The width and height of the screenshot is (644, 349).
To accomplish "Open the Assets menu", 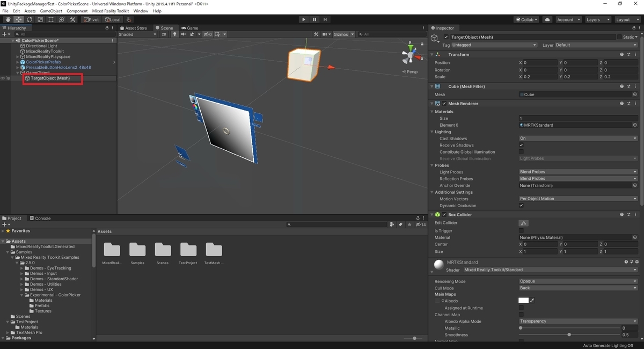I will coord(30,11).
